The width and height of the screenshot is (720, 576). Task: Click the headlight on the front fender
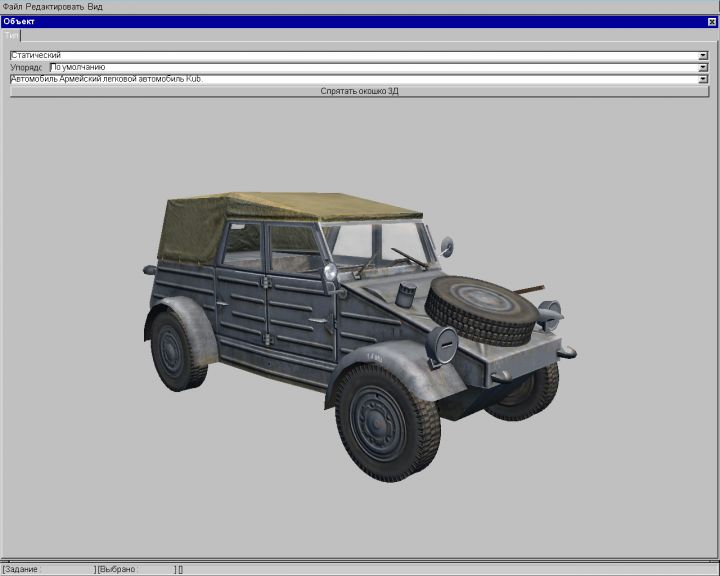tap(443, 346)
